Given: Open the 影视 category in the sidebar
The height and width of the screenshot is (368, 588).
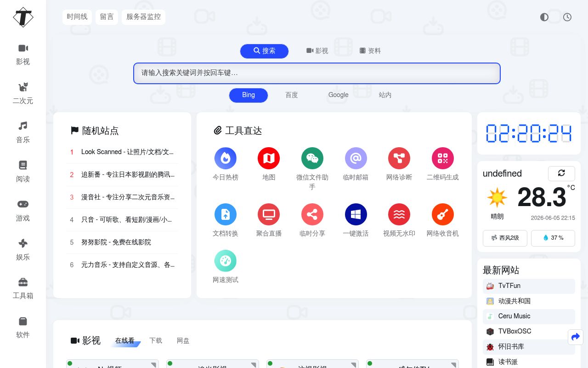Looking at the screenshot, I should coord(23,55).
